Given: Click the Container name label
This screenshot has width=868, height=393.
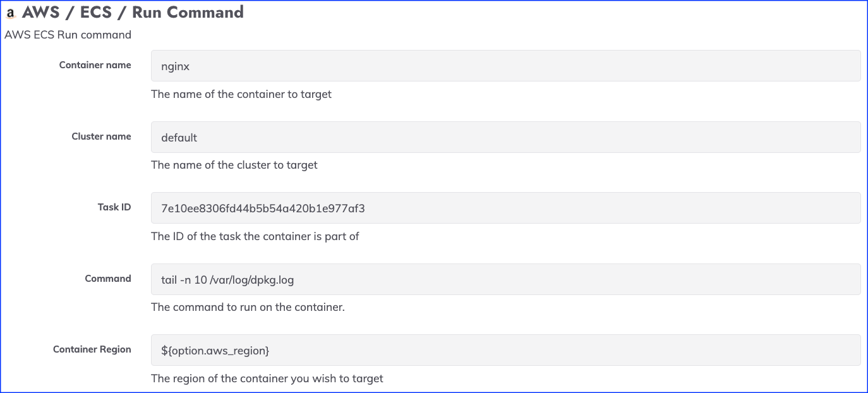Looking at the screenshot, I should (x=95, y=65).
